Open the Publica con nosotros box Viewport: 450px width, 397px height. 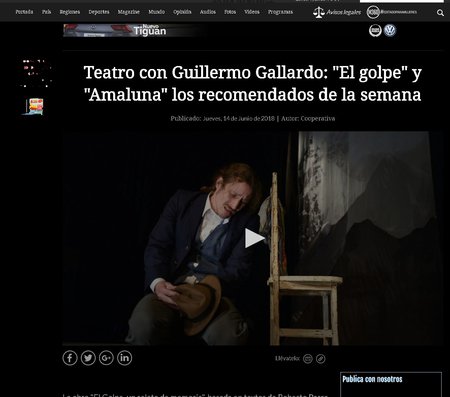click(391, 384)
